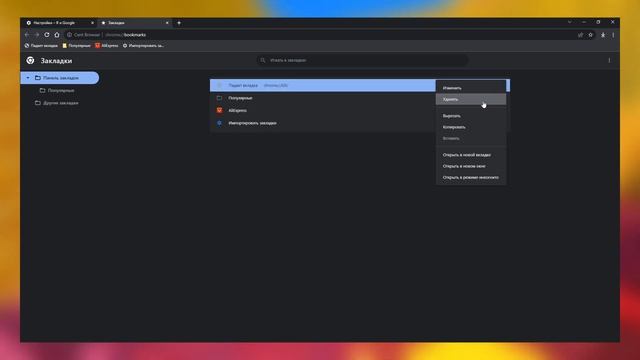Select Другие закладки folder in sidebar
640x360 pixels.
click(57, 103)
